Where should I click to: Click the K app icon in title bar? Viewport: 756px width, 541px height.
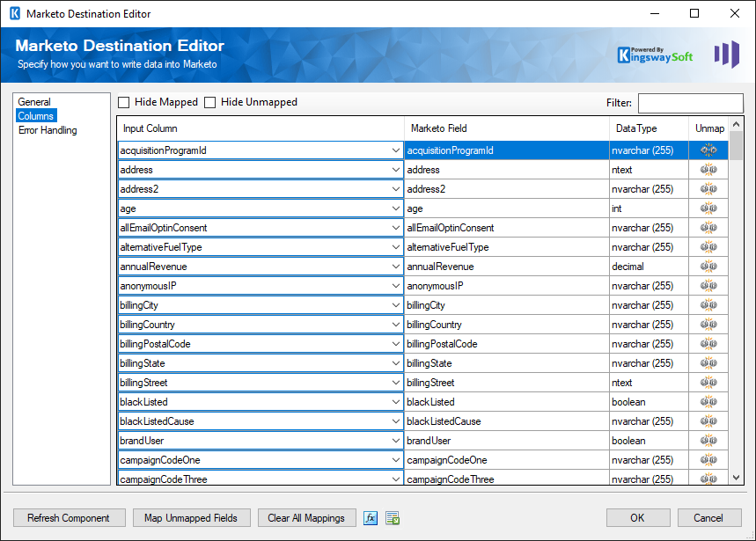tap(15, 13)
